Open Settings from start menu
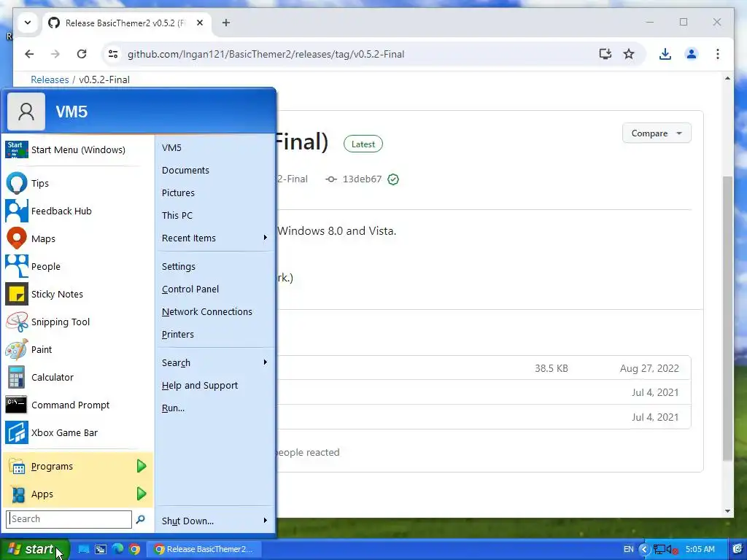 pyautogui.click(x=215, y=267)
